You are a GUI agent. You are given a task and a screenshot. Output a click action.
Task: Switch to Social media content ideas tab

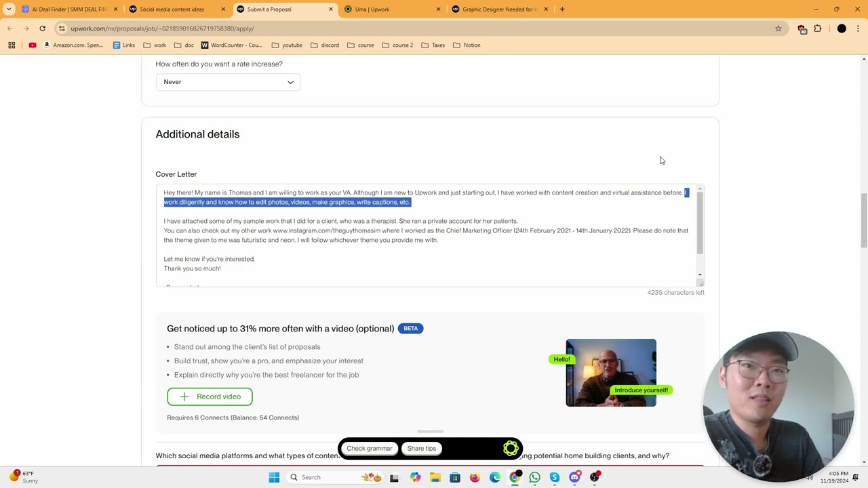[178, 9]
